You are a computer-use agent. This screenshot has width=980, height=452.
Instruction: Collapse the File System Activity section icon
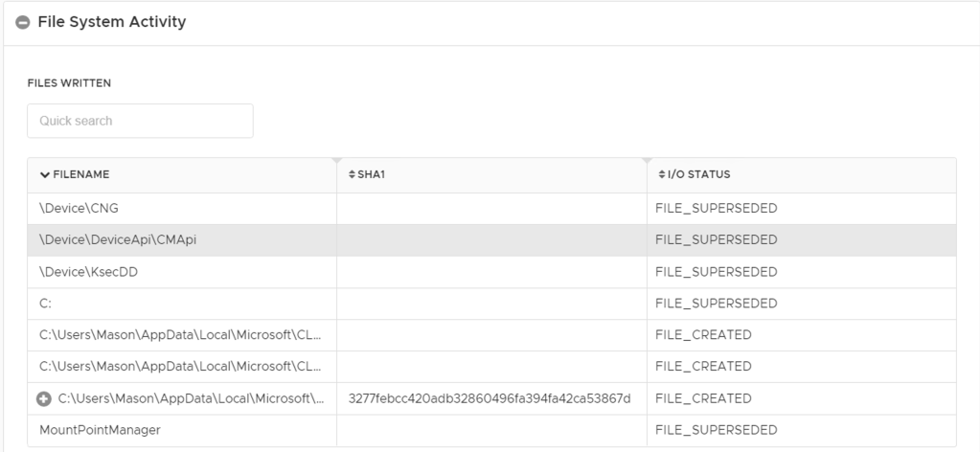click(23, 22)
